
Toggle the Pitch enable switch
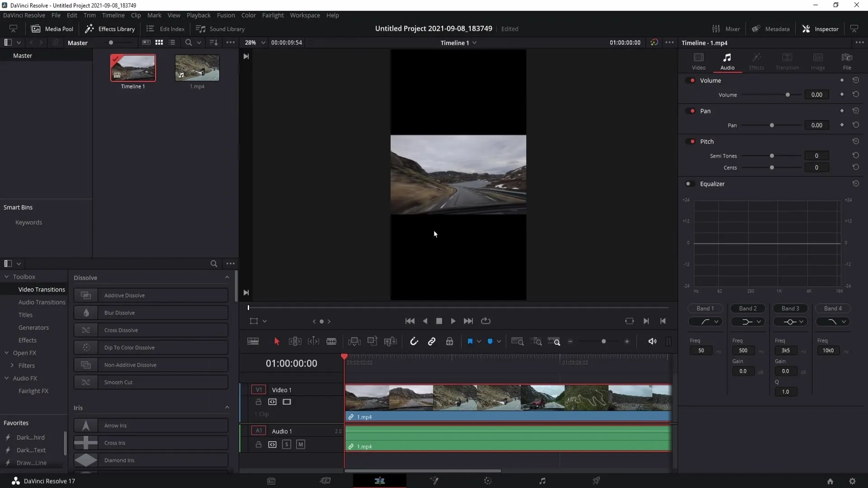point(690,142)
